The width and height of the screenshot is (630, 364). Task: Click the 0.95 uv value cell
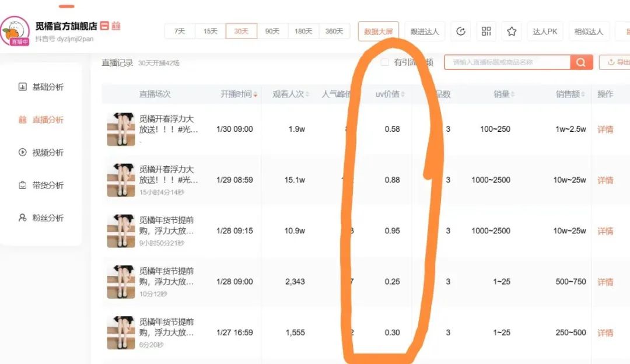[x=392, y=231]
